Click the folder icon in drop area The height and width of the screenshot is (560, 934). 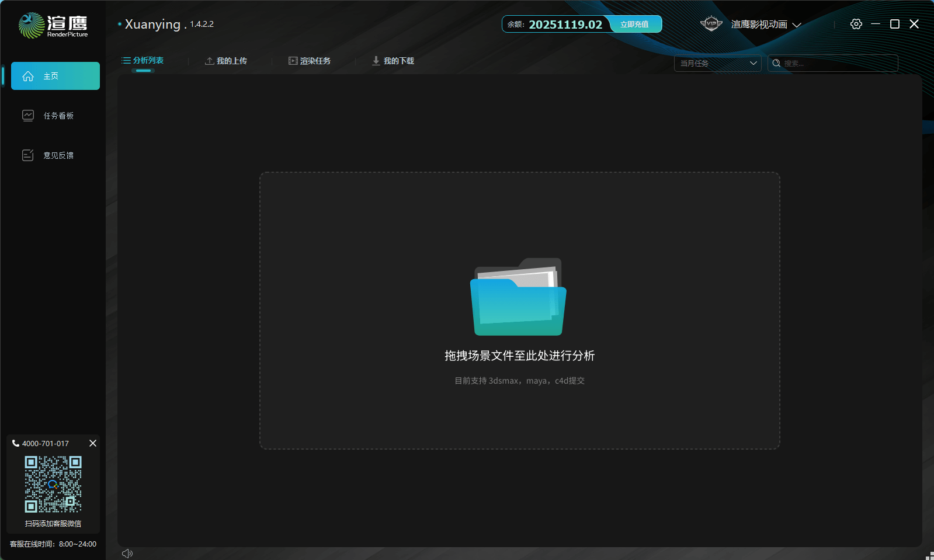tap(519, 297)
